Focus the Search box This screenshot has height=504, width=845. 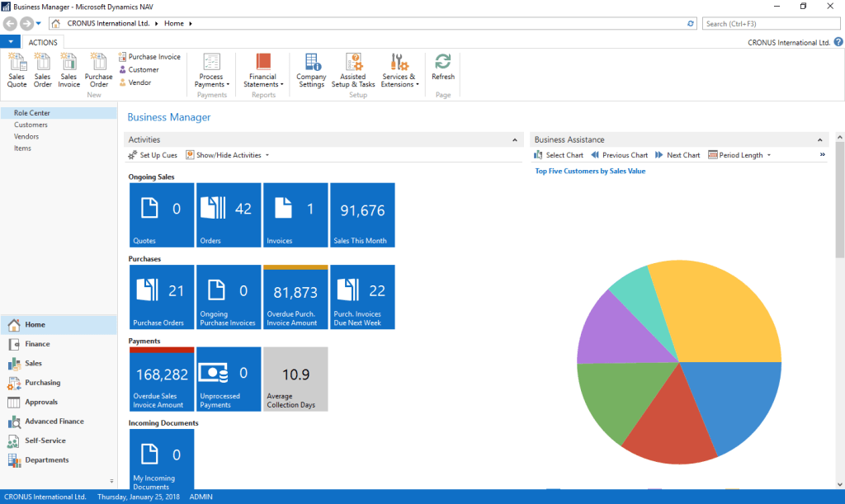coord(771,24)
